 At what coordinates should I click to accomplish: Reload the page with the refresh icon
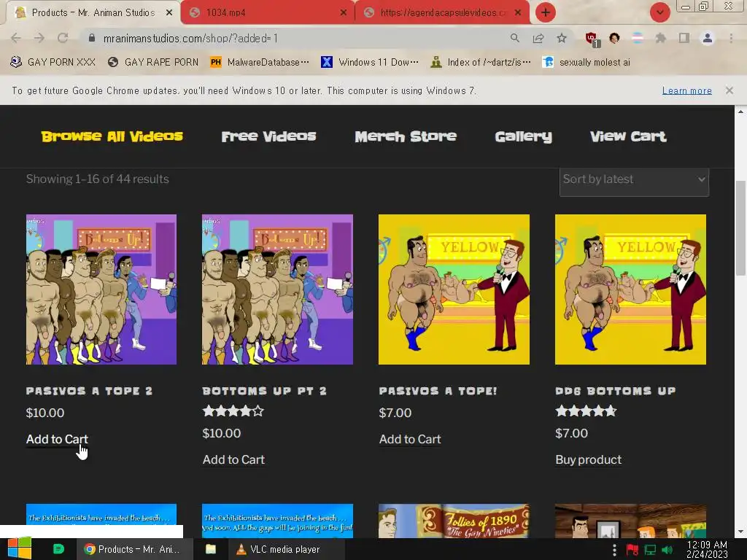coord(63,38)
